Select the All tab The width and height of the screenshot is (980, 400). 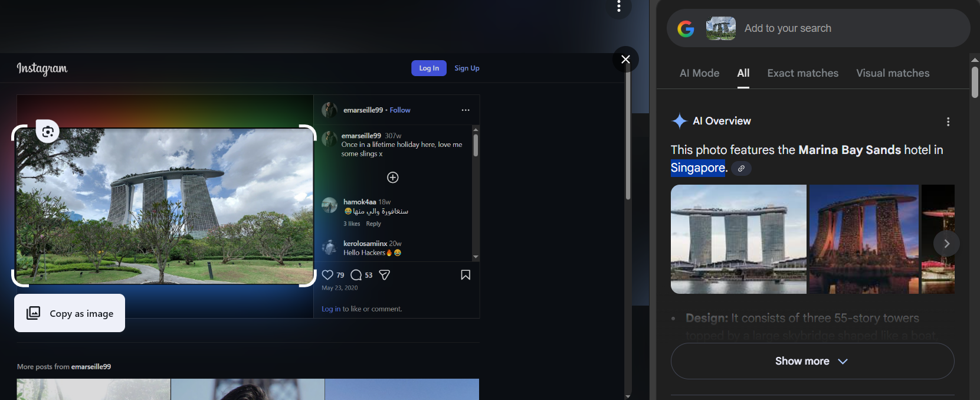coord(743,73)
